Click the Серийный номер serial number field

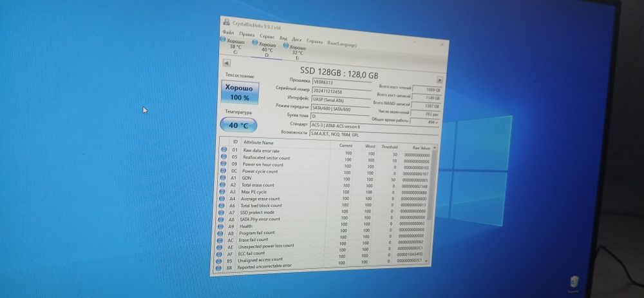pos(341,91)
